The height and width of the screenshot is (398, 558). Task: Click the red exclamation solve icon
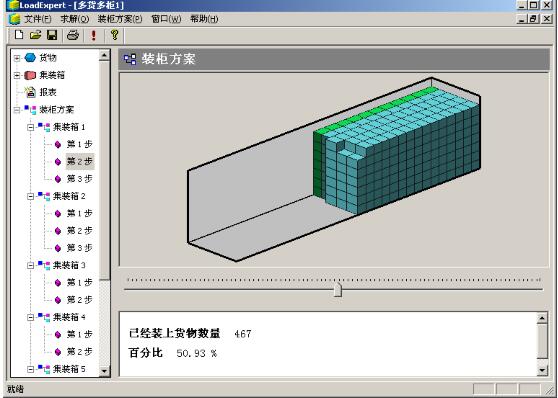[94, 35]
